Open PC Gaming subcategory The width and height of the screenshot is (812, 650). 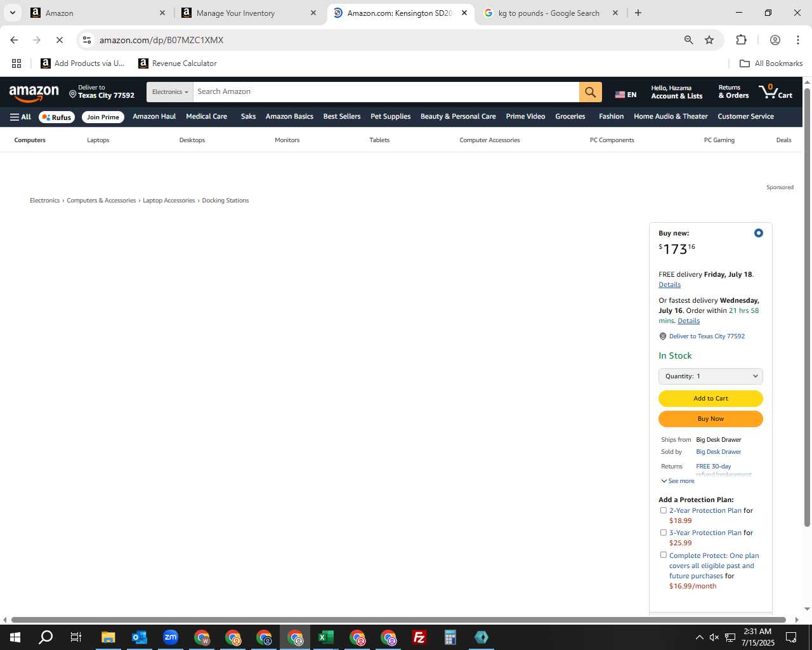tap(719, 140)
